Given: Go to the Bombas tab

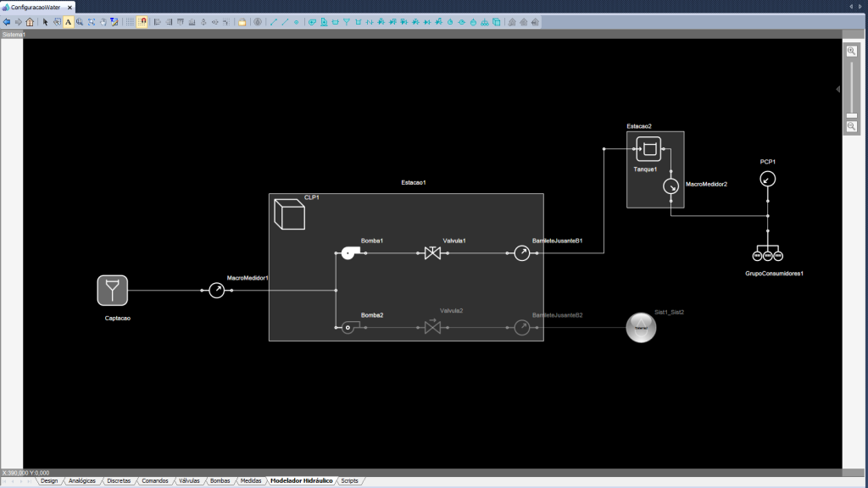Looking at the screenshot, I should pyautogui.click(x=220, y=480).
